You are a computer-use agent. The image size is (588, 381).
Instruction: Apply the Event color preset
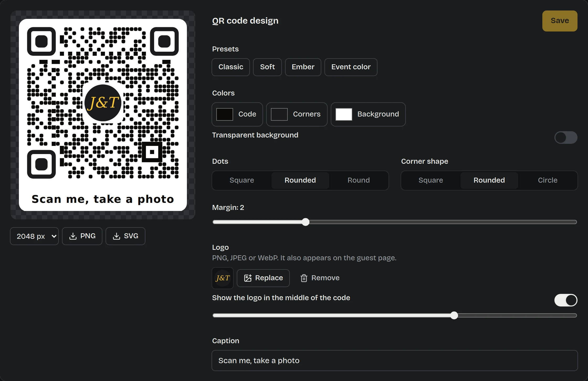click(351, 67)
